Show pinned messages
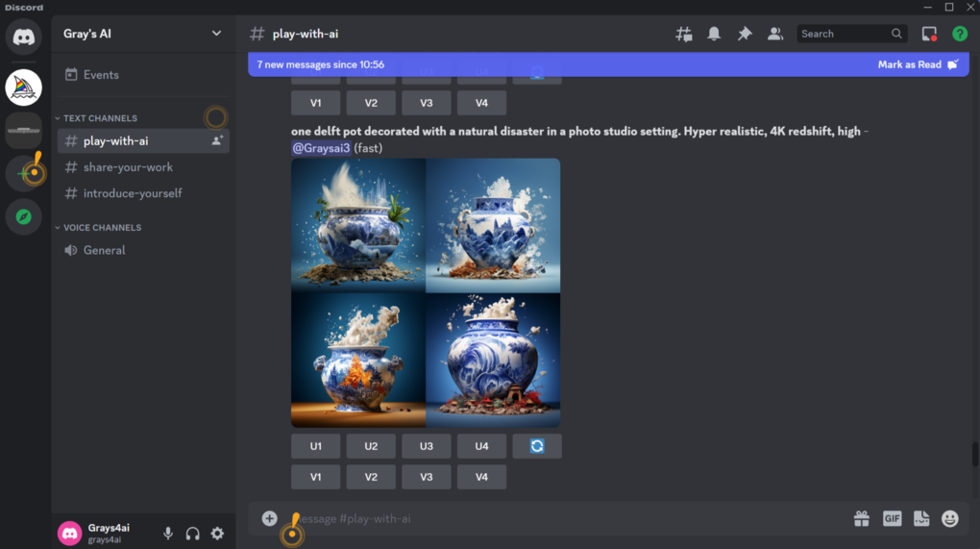The width and height of the screenshot is (980, 549). tap(745, 34)
